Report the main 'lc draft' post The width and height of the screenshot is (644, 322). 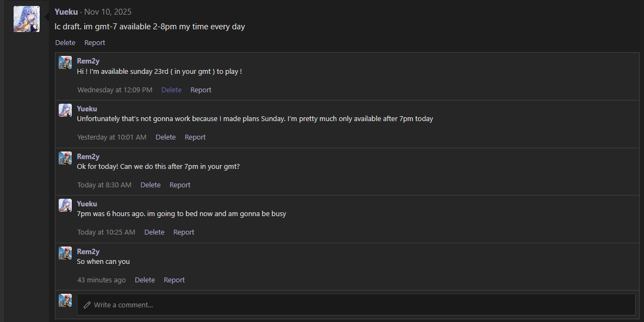pyautogui.click(x=95, y=42)
